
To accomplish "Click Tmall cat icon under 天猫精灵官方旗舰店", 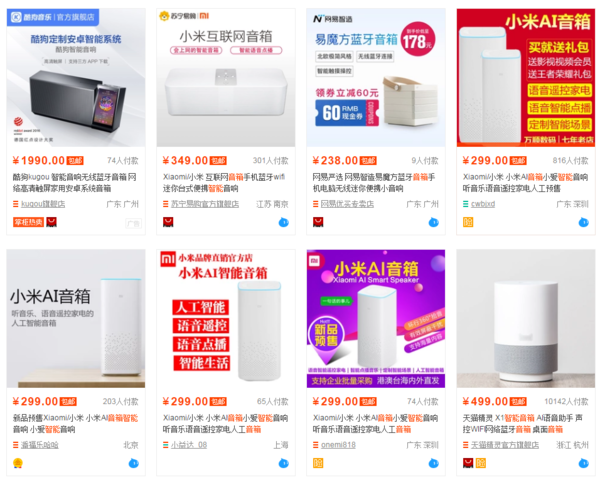I will [x=468, y=463].
